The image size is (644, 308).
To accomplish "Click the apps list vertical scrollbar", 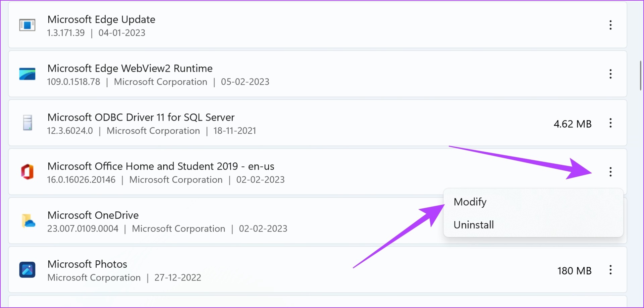I will 641,75.
